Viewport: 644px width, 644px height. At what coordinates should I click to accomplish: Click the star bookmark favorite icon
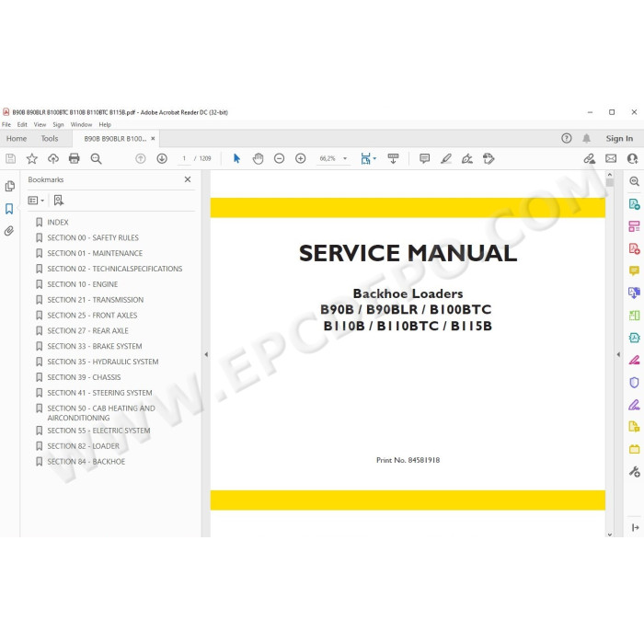pyautogui.click(x=32, y=158)
